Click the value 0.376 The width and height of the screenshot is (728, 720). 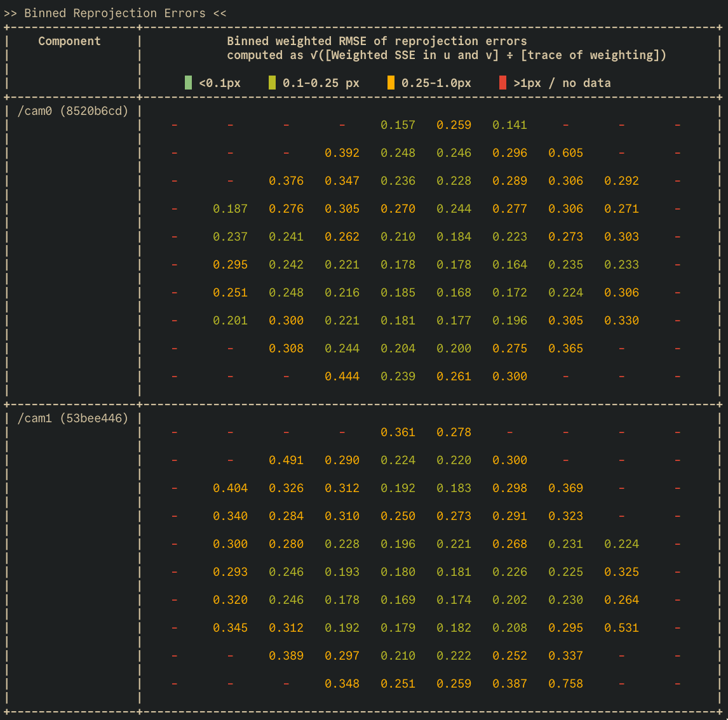[x=286, y=181]
